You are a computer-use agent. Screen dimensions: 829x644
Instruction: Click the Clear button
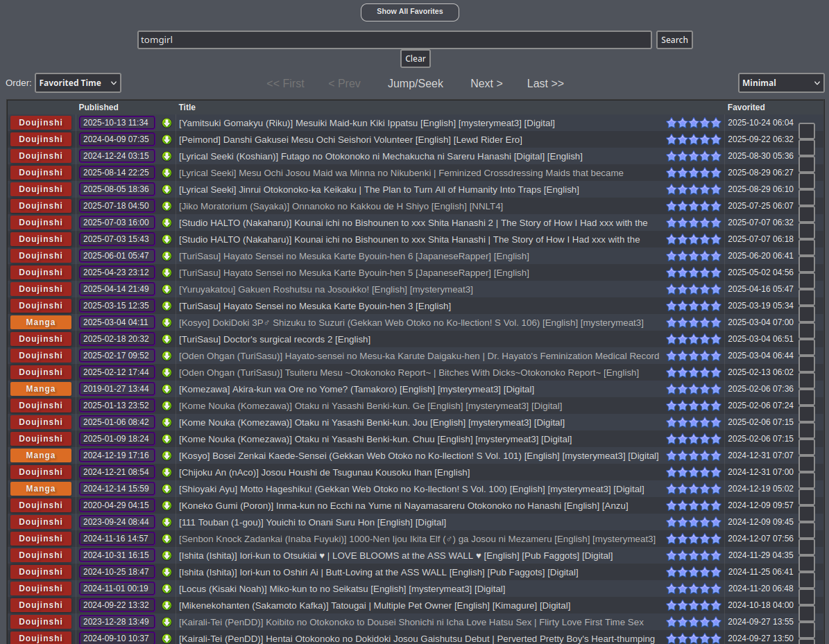coord(415,59)
